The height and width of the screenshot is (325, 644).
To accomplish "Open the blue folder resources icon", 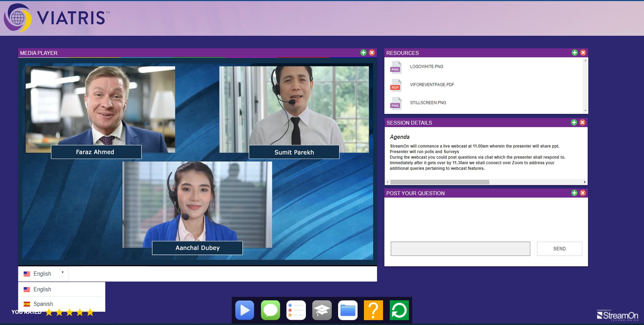I will pos(347,310).
